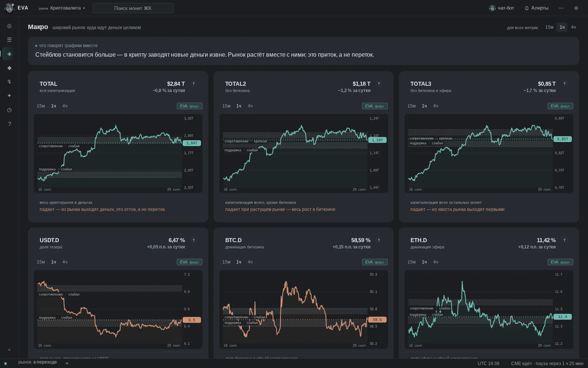Screen dimensions: 588x368
Task: Click the 58.6 price tag on BTC.D chart
Action: [377, 320]
